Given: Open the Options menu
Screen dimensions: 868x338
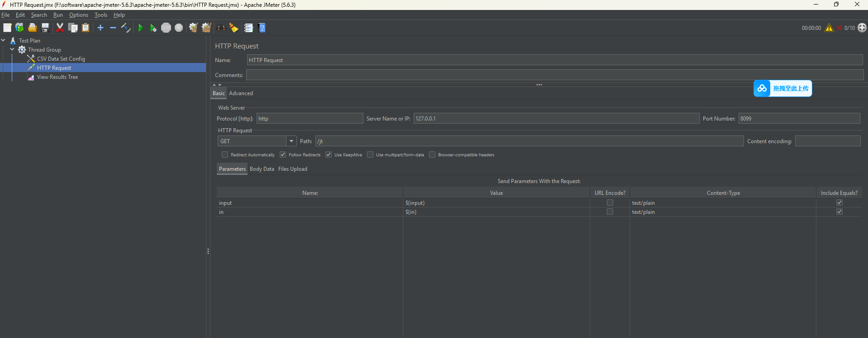Looking at the screenshot, I should 79,15.
